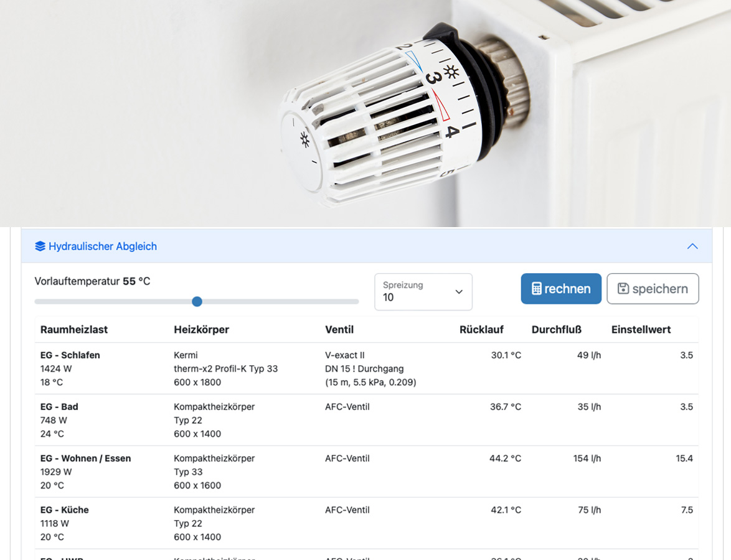The image size is (731, 560).
Task: Select the EG - Küche room entry
Action: [65, 510]
